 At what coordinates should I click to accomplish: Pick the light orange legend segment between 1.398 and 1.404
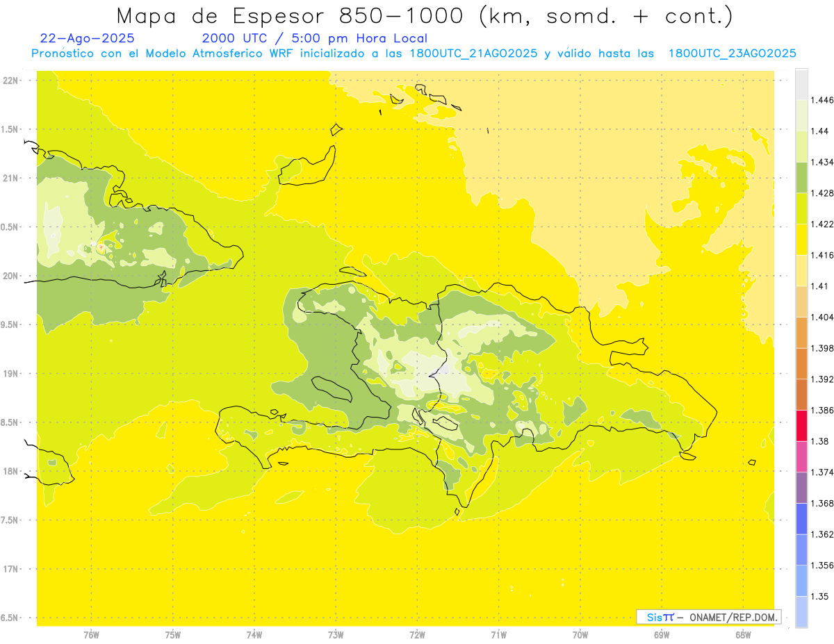pyautogui.click(x=801, y=333)
